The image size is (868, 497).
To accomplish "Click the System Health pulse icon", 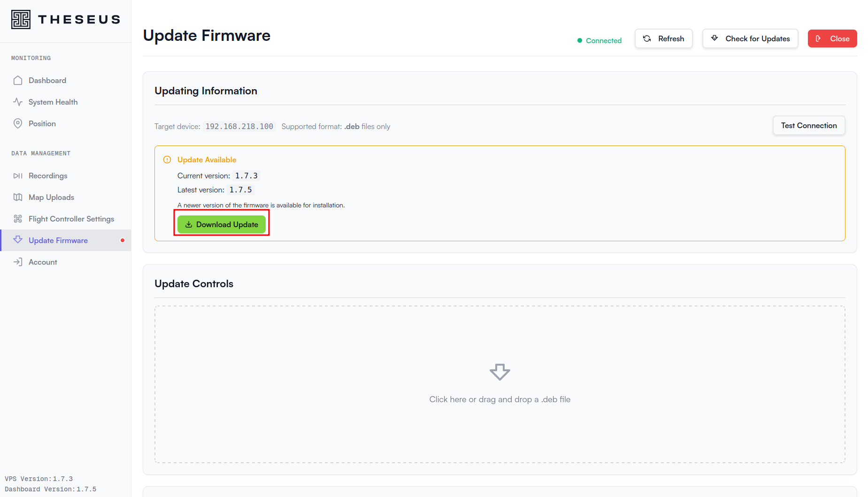I will coord(18,102).
